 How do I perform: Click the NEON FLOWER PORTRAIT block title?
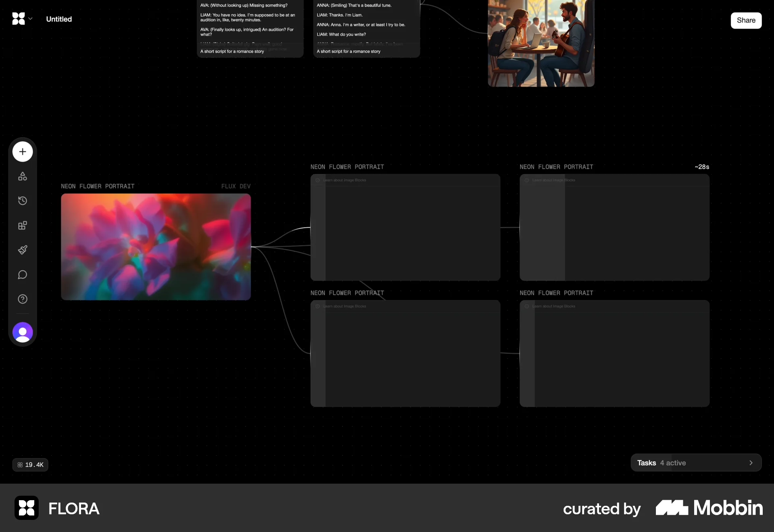98,186
